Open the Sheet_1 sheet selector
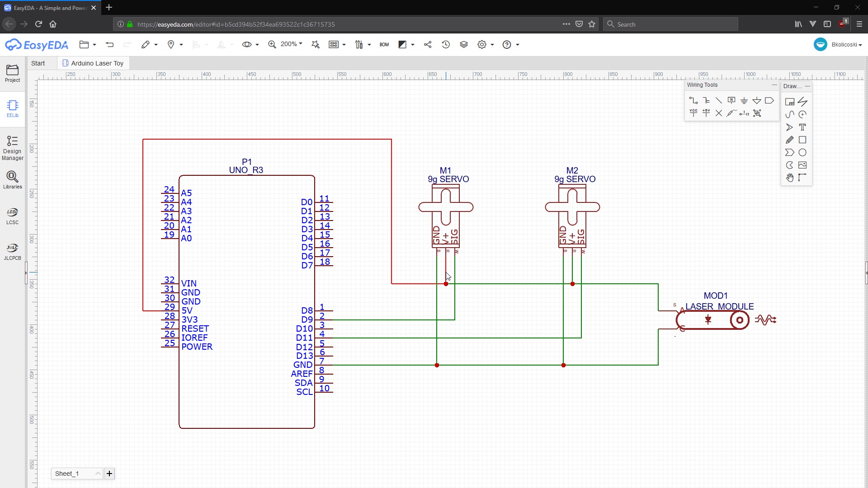Screen dimensions: 868x488 [77, 474]
